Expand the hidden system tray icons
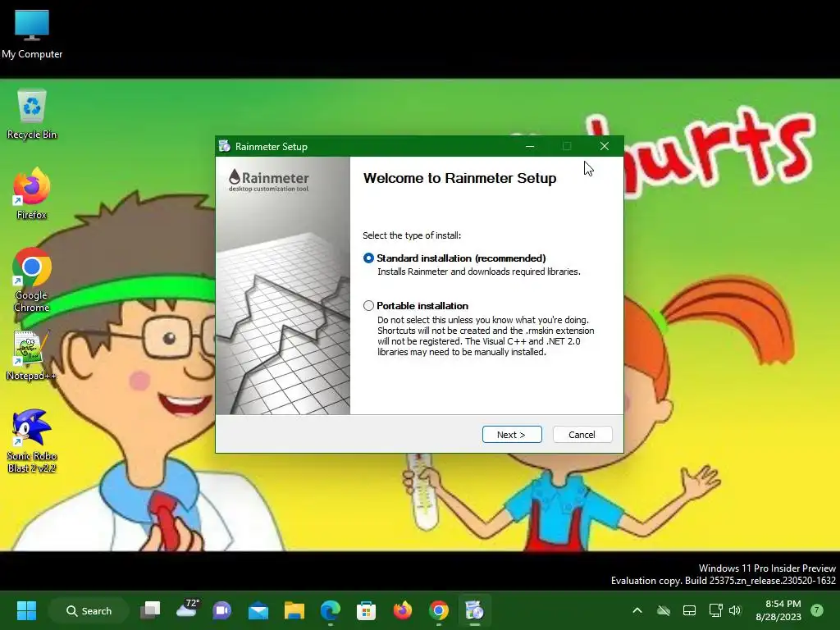This screenshot has width=840, height=630. [637, 610]
